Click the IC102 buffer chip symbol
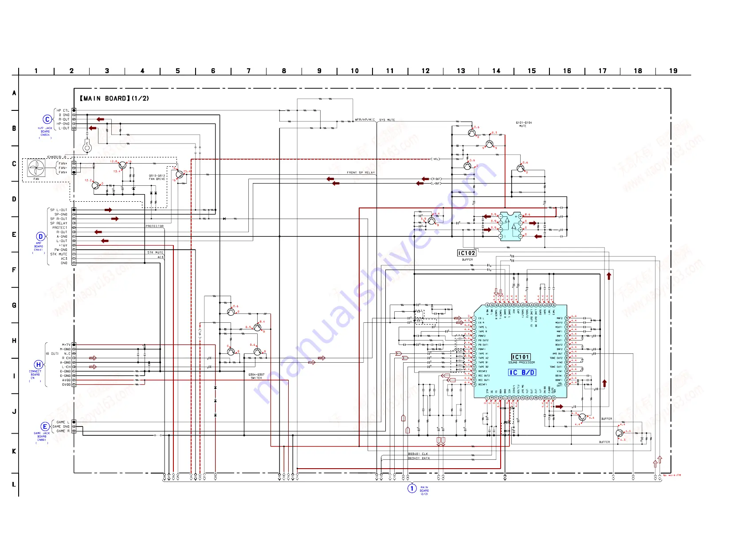 [510, 226]
